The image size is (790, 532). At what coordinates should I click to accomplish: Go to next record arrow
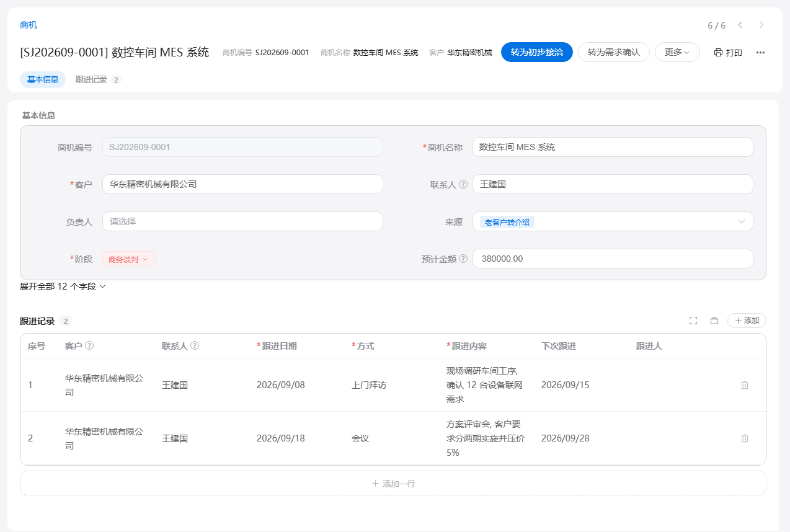click(761, 25)
